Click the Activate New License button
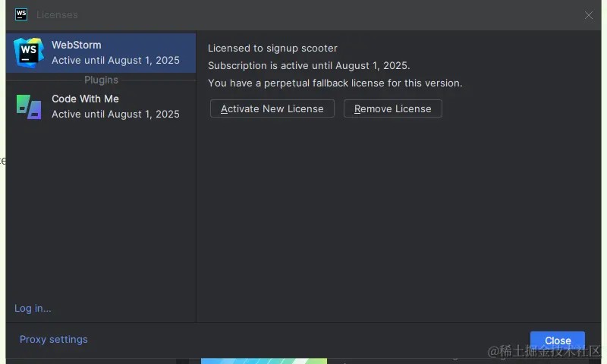Screen dimensions: 607x364 pyautogui.click(x=272, y=108)
